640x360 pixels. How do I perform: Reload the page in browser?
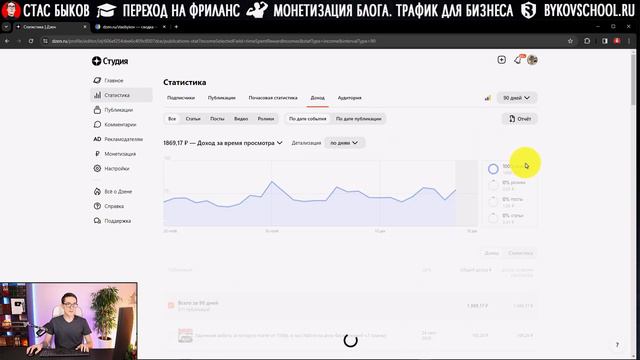click(31, 41)
